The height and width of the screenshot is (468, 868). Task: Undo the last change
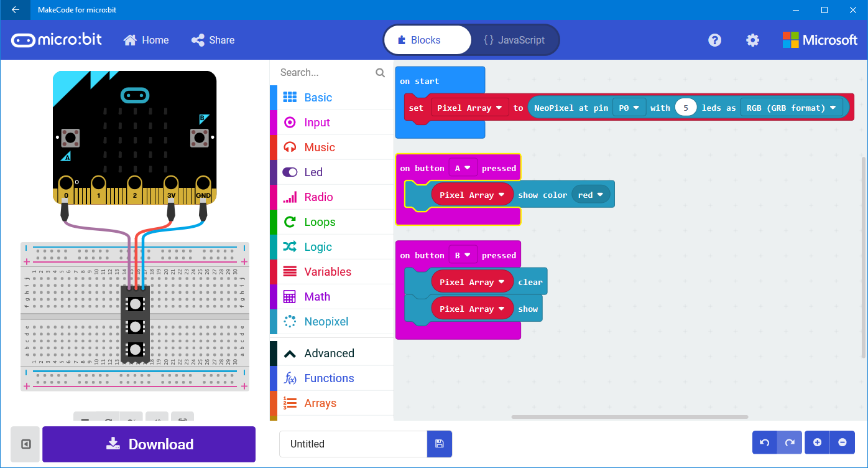pyautogui.click(x=765, y=442)
